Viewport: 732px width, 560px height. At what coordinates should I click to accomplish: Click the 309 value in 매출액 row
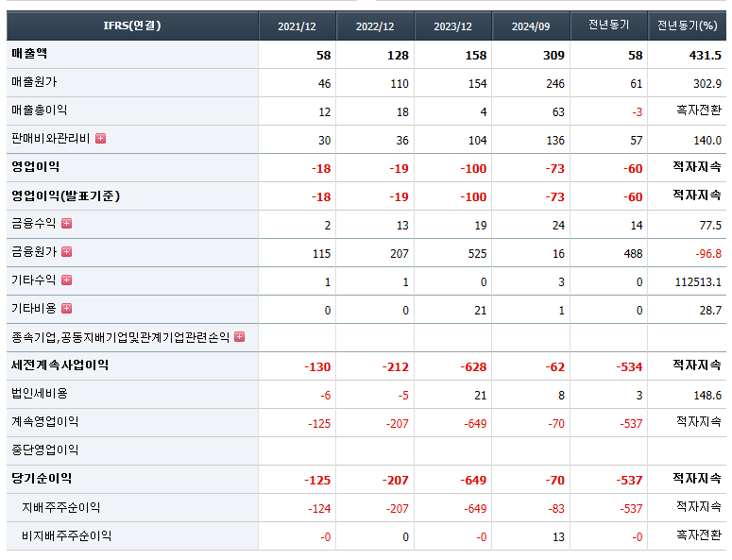pyautogui.click(x=553, y=56)
